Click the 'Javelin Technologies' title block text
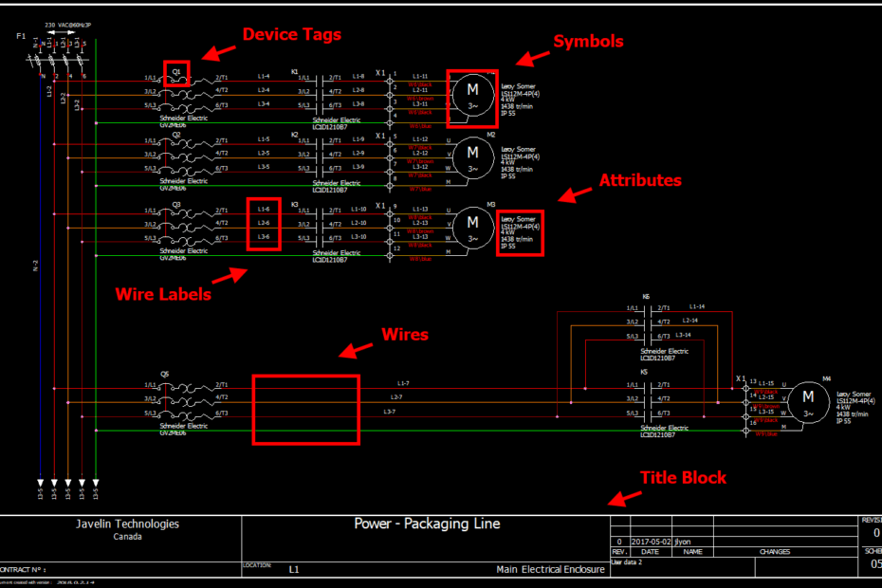The height and width of the screenshot is (588, 882). click(128, 524)
